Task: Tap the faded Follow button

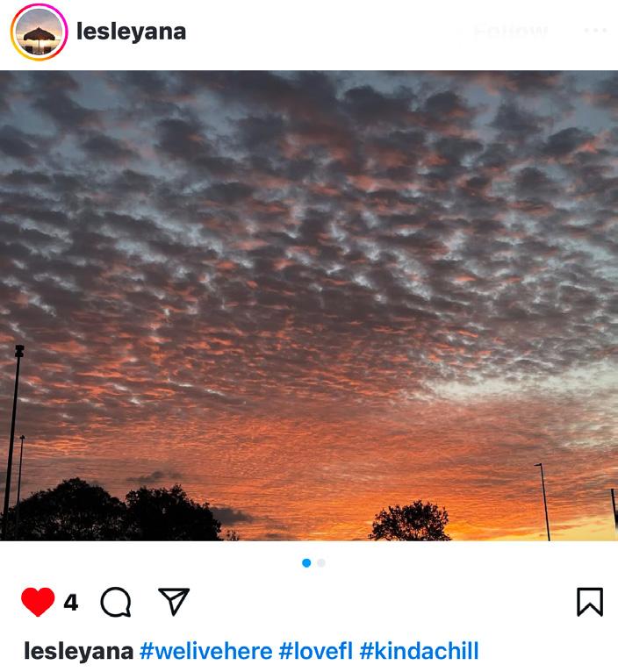Action: point(511,31)
